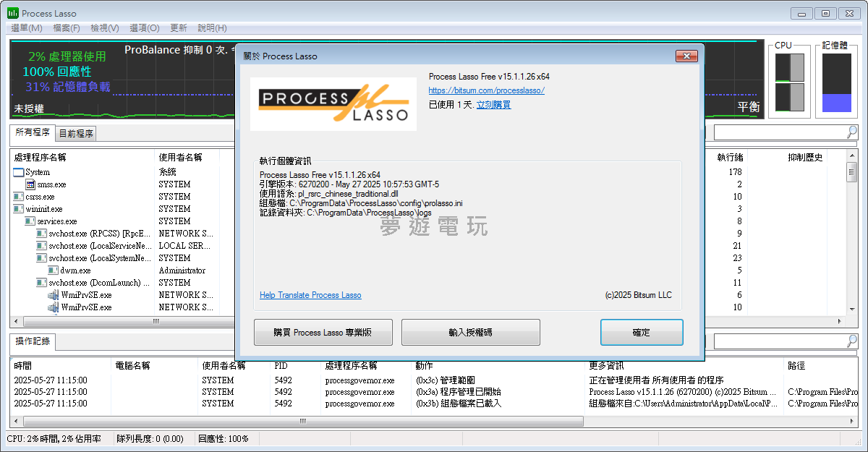This screenshot has width=868, height=452.
Task: Open the Help Translate Process Lasso link
Action: pos(310,295)
